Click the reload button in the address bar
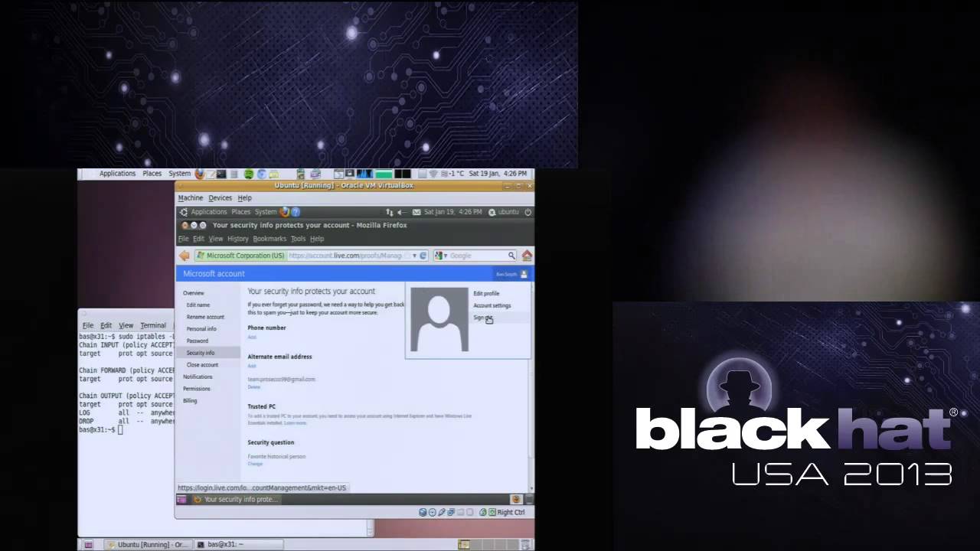Screen dimensions: 980x551 [423, 256]
